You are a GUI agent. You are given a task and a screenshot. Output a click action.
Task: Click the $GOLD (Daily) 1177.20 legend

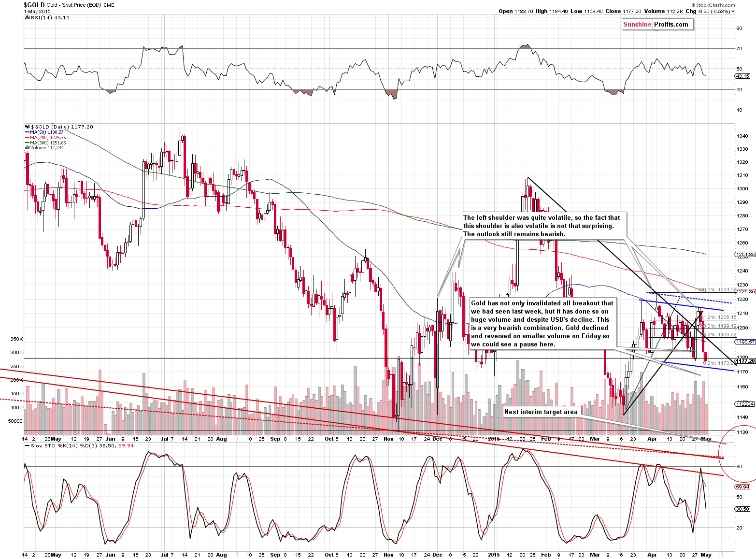[x=61, y=127]
